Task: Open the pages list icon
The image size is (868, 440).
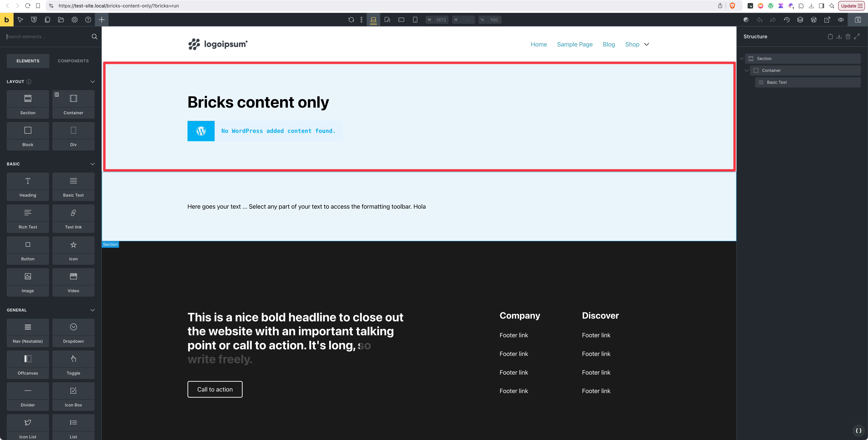Action: pyautogui.click(x=47, y=19)
